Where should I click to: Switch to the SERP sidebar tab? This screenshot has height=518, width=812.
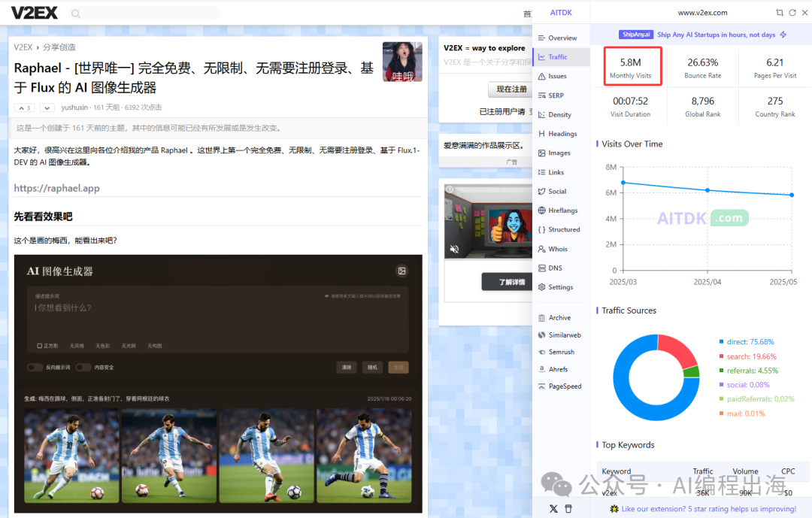click(x=555, y=95)
